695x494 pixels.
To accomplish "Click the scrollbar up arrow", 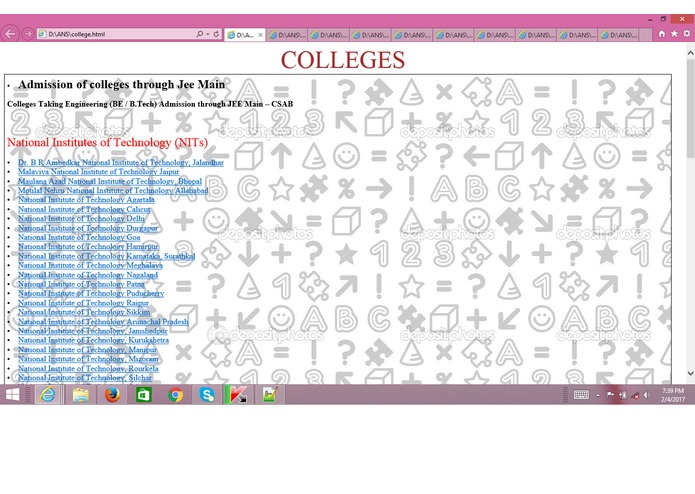I will click(x=690, y=53).
